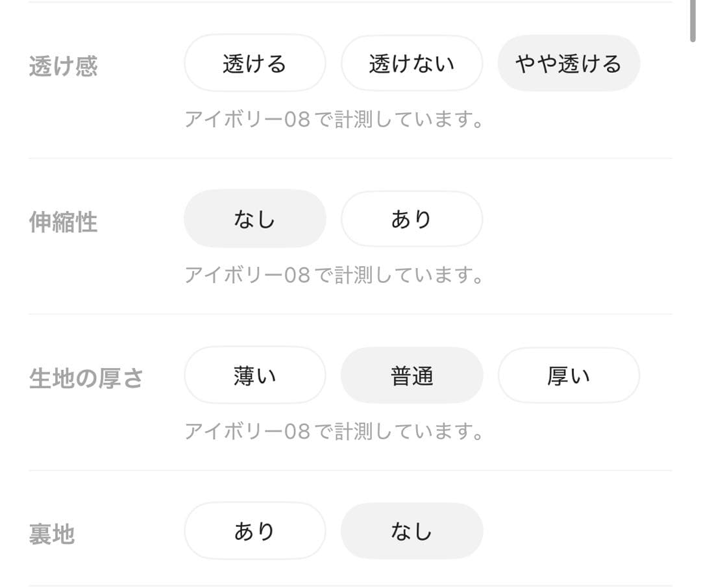Image resolution: width=701 pixels, height=588 pixels.
Task: Select the 透けない sheerness option
Action: click(x=412, y=63)
